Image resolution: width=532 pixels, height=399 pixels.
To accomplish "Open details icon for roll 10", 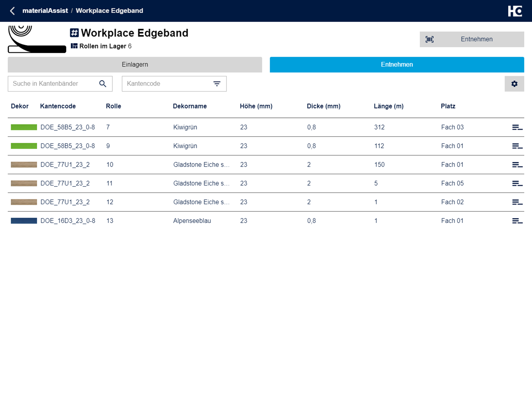I will (517, 165).
